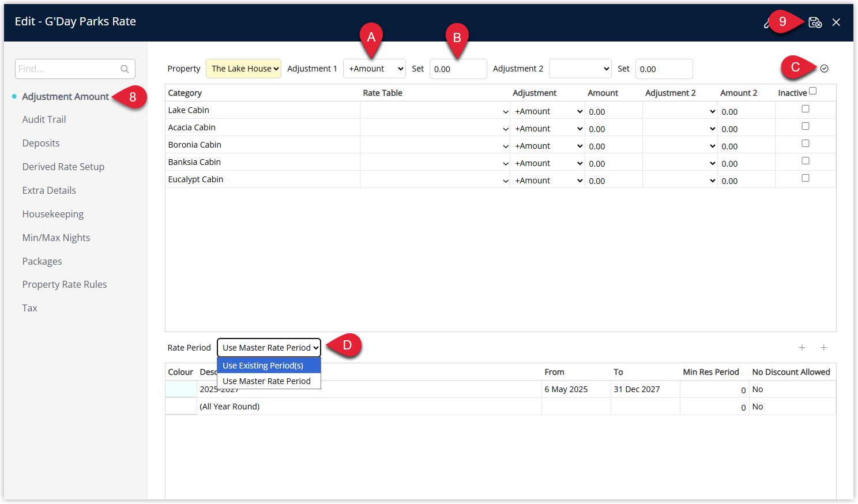The image size is (858, 504).
Task: Tick Inactive checkbox for Lake Cabin
Action: point(806,109)
